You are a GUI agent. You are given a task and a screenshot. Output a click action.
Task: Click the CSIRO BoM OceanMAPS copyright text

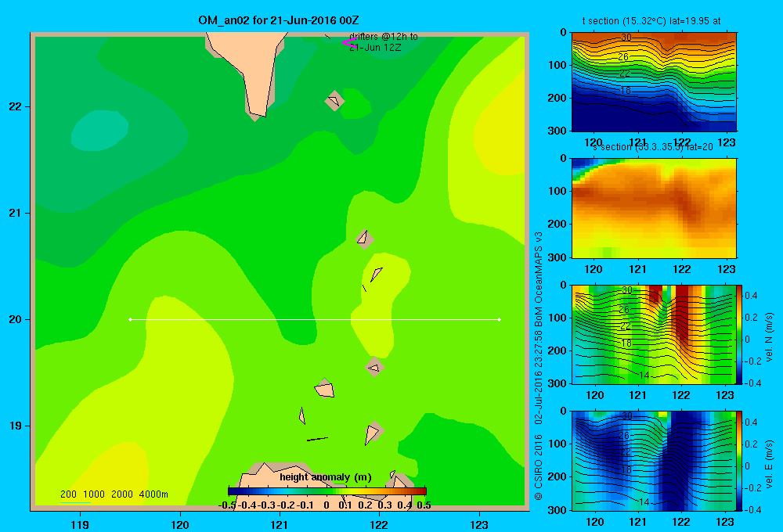[x=539, y=366]
